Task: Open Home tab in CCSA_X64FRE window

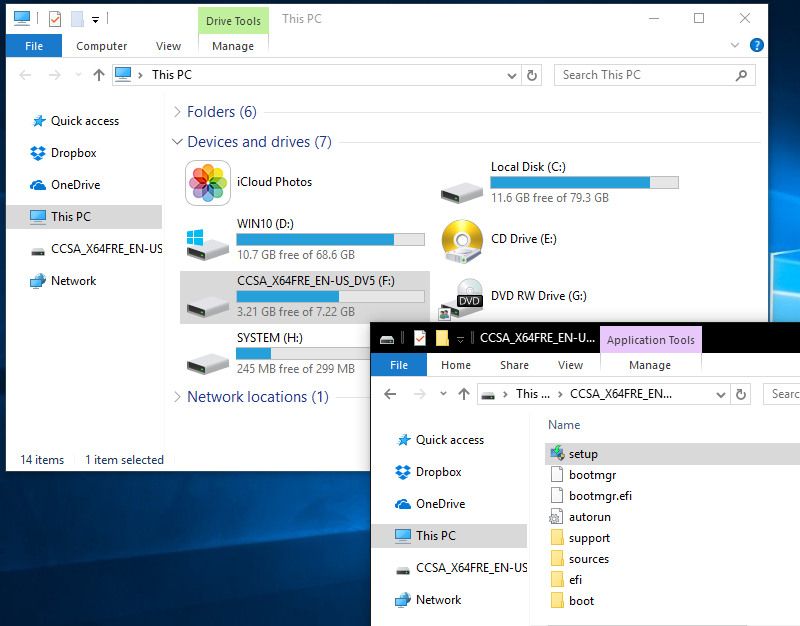Action: [x=456, y=365]
